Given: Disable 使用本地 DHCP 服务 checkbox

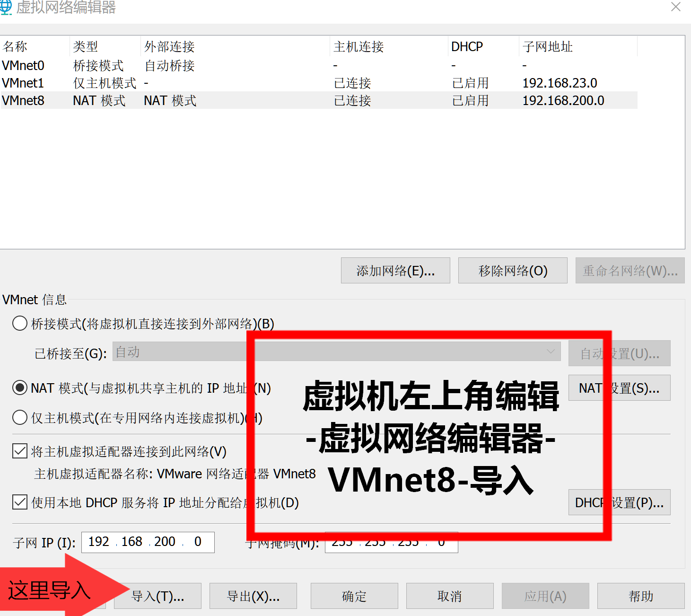Looking at the screenshot, I should pyautogui.click(x=19, y=502).
